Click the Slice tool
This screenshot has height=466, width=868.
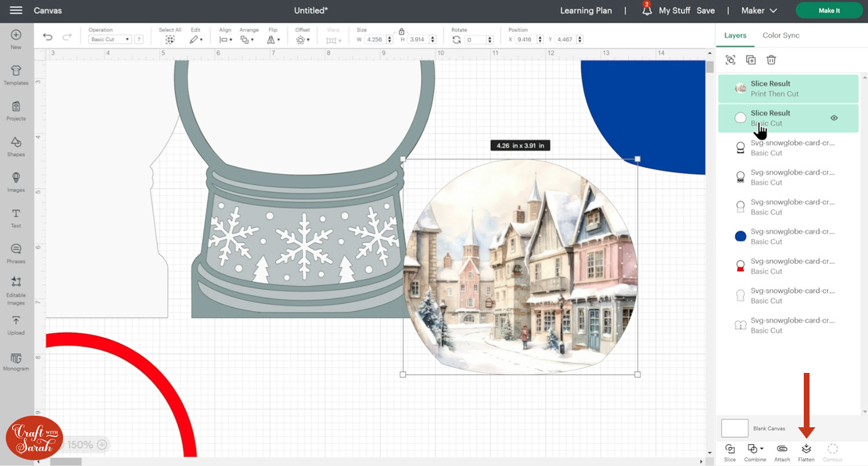pyautogui.click(x=730, y=449)
